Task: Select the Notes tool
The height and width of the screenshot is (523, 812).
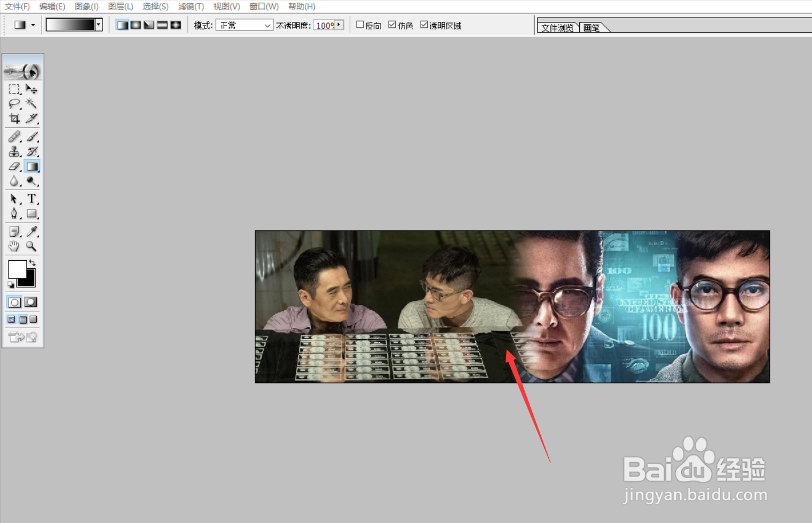Action: coord(14,231)
